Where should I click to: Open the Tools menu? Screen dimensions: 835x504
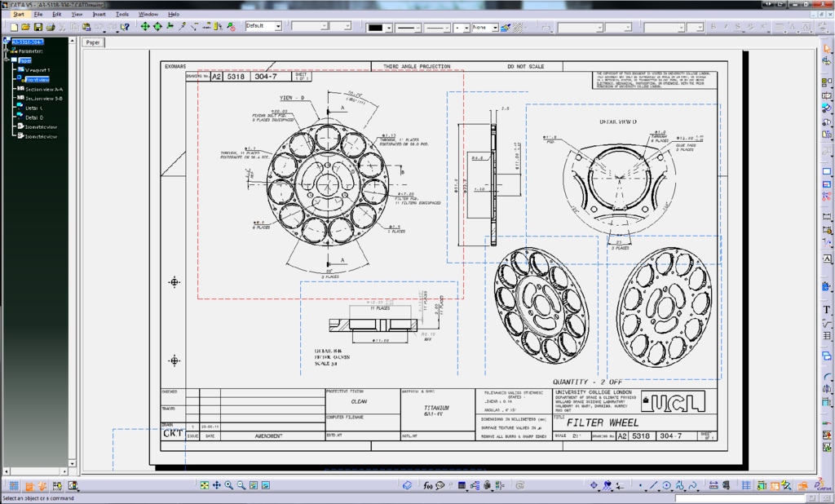click(122, 15)
